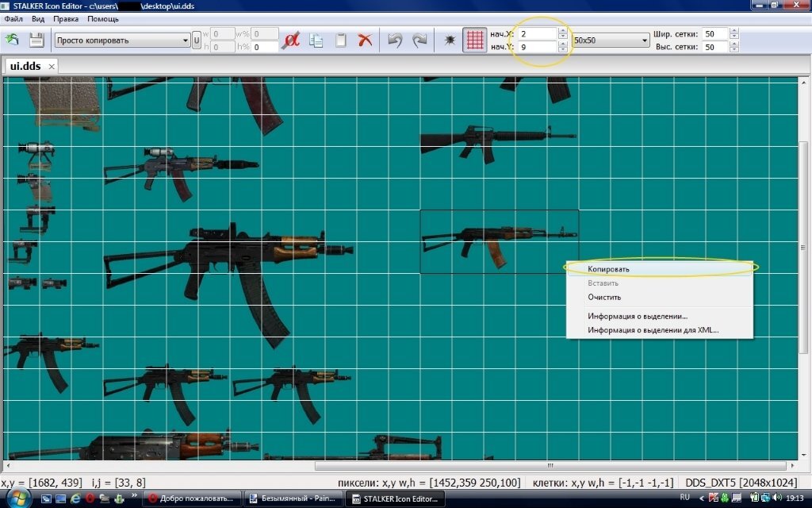This screenshot has width=812, height=508.
Task: Save the file with the floppy disk icon
Action: (36, 40)
